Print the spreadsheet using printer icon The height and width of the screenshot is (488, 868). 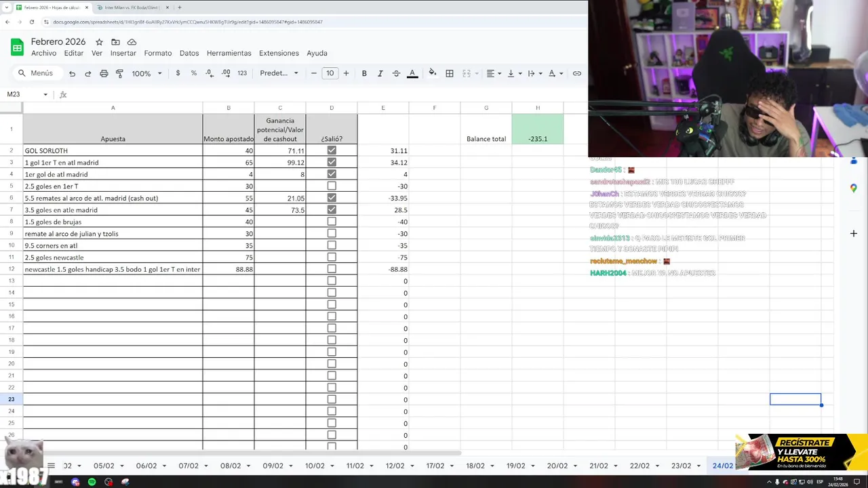pos(104,73)
